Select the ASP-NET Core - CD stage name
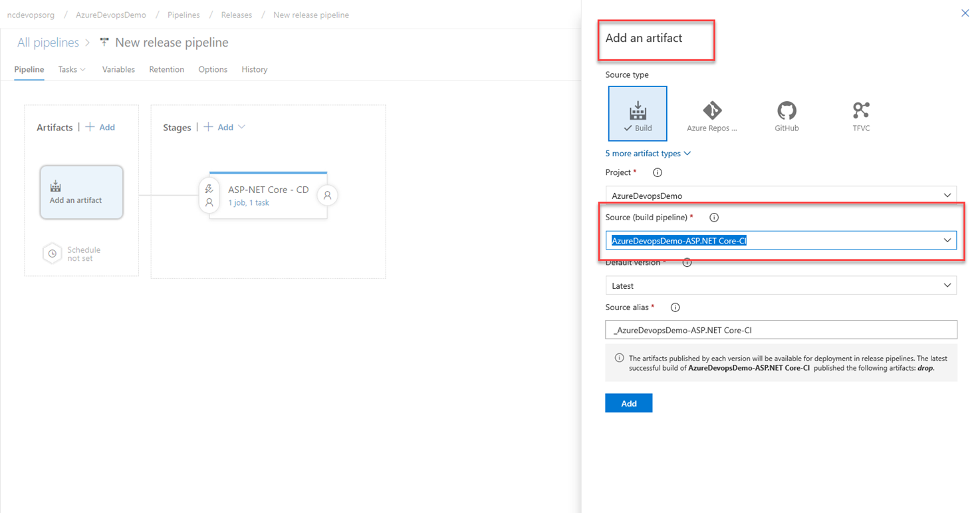Screen dimensions: 980x513 pyautogui.click(x=269, y=190)
